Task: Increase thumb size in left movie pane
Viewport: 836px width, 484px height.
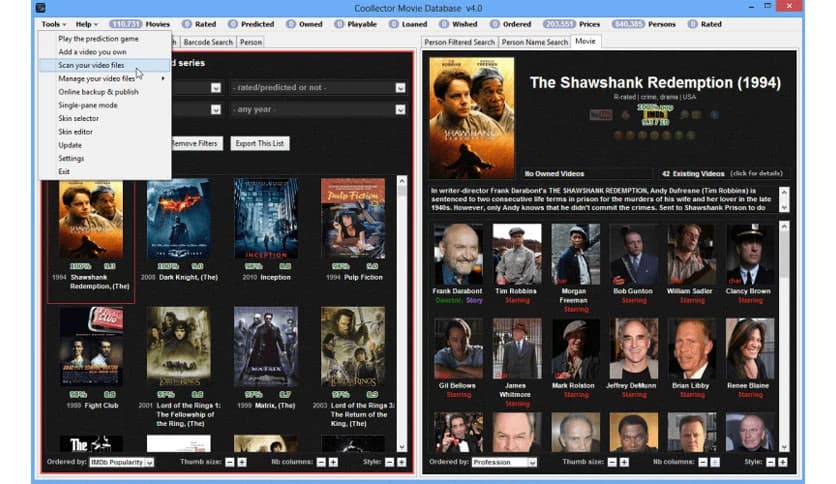Action: (x=242, y=462)
